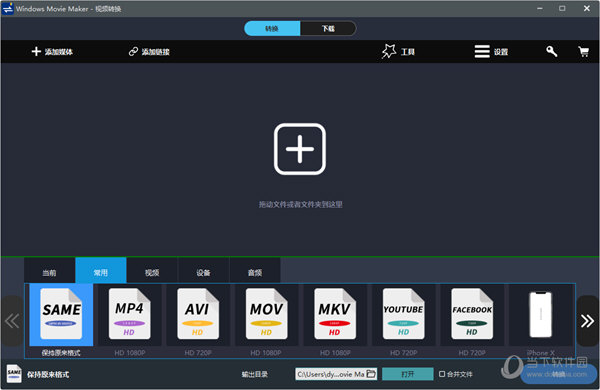600x390 pixels.
Task: Click the SAME icon in bottom bar
Action: (x=14, y=374)
